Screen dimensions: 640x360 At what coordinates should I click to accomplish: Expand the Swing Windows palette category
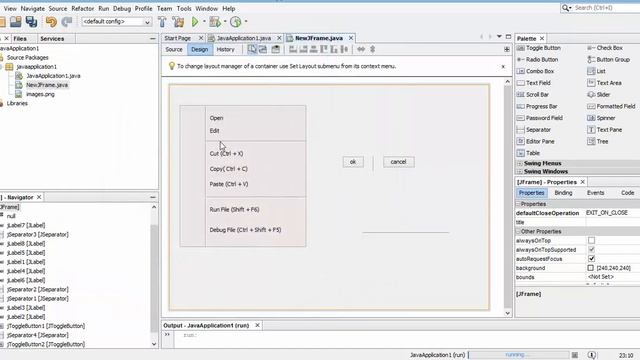click(520, 171)
